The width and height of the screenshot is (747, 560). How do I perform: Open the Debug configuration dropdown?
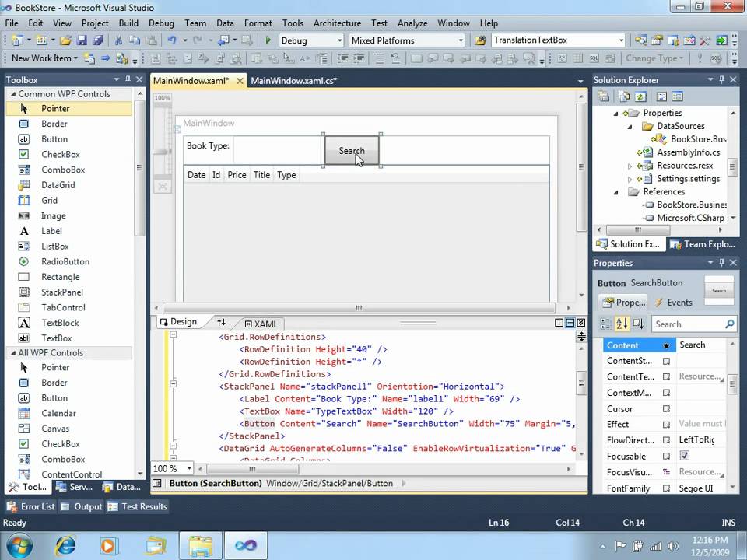point(340,40)
